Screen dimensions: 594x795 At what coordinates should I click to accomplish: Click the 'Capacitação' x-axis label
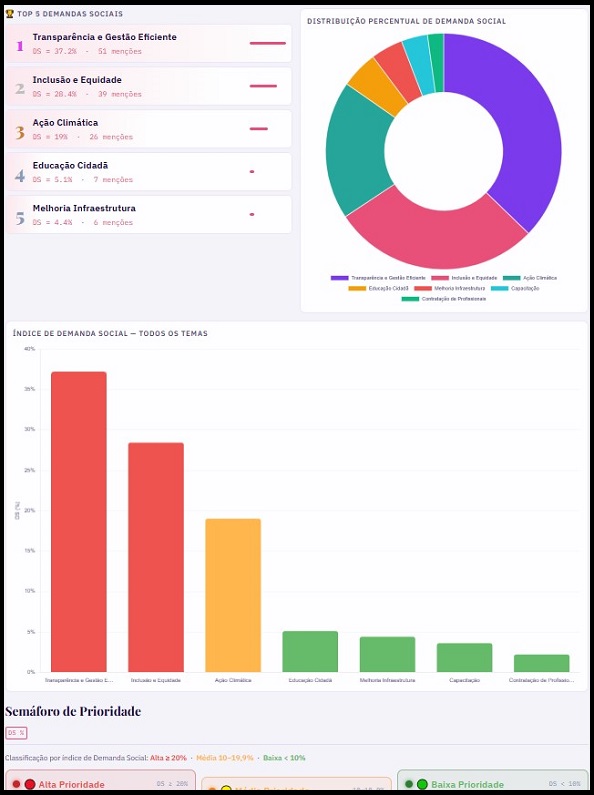(464, 680)
